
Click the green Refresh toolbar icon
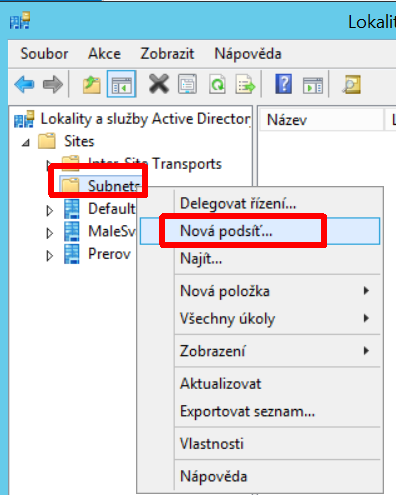(x=217, y=84)
